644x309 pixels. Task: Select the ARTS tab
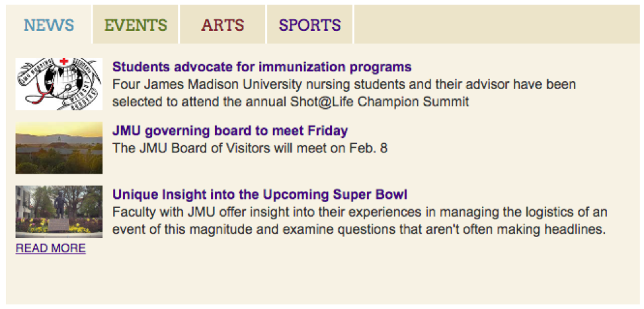pyautogui.click(x=223, y=24)
